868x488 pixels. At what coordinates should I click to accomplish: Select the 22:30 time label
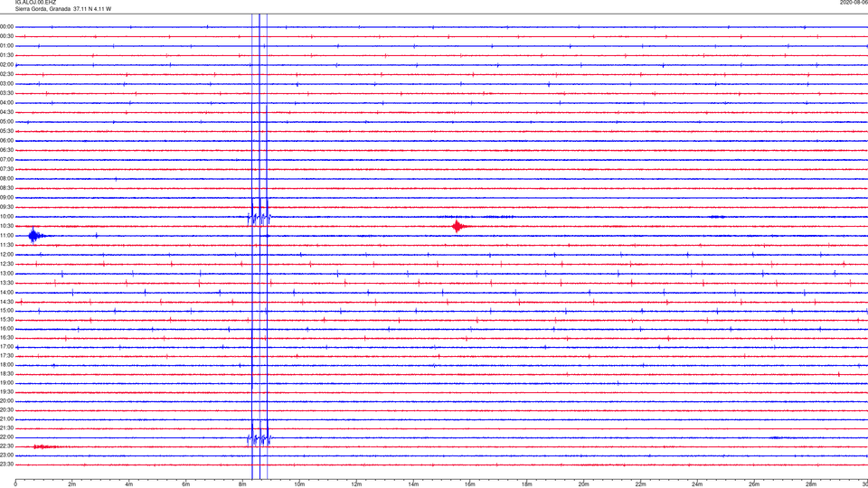point(6,446)
